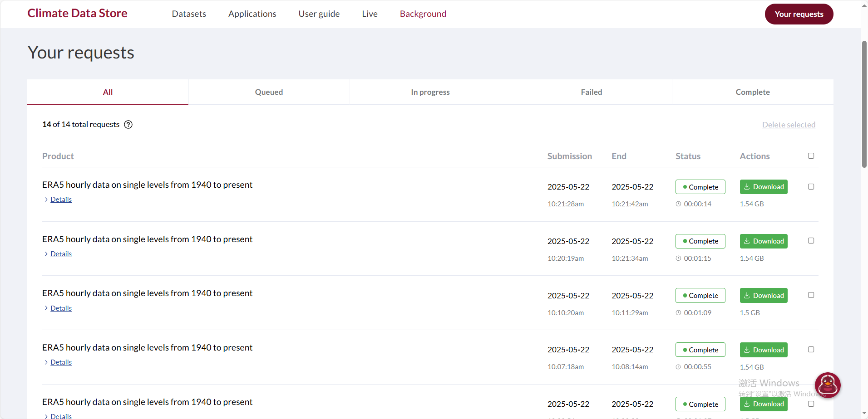The height and width of the screenshot is (419, 868).
Task: Open the Background navigation item
Action: click(x=423, y=14)
